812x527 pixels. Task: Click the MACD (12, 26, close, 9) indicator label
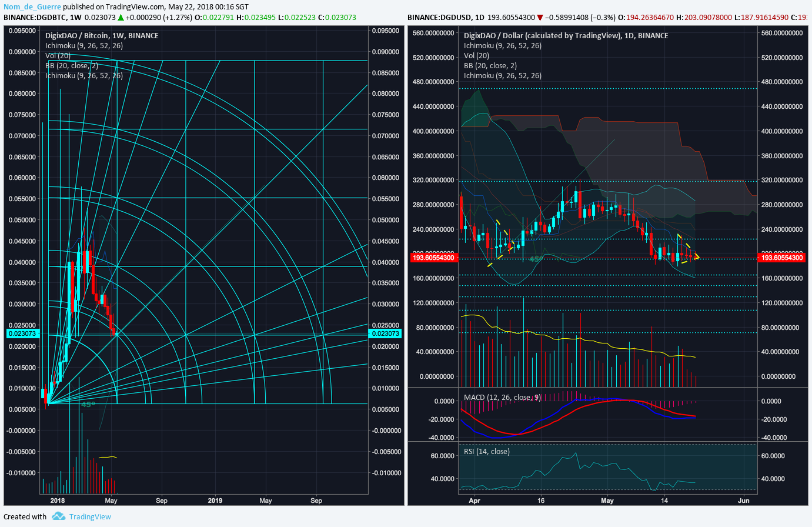(x=502, y=397)
